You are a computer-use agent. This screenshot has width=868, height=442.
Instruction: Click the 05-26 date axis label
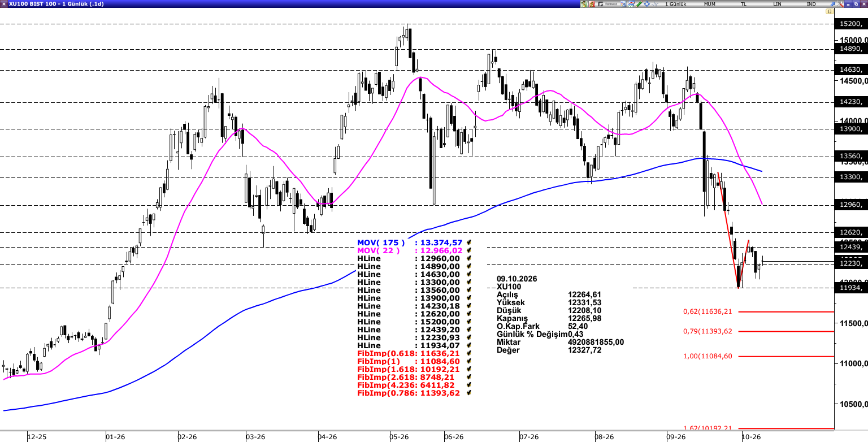[400, 437]
